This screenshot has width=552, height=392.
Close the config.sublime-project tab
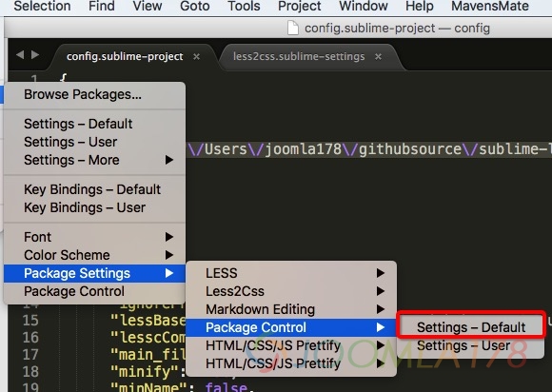pyautogui.click(x=196, y=57)
